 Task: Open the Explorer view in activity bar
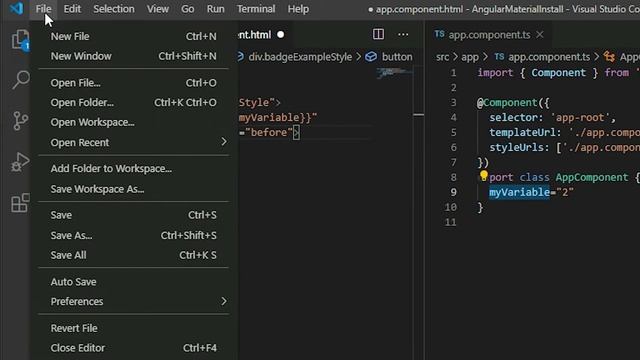pos(20,40)
